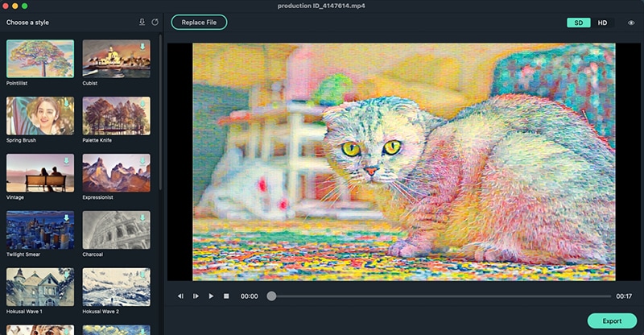The height and width of the screenshot is (335, 644).
Task: Step back one frame
Action: pyautogui.click(x=180, y=296)
